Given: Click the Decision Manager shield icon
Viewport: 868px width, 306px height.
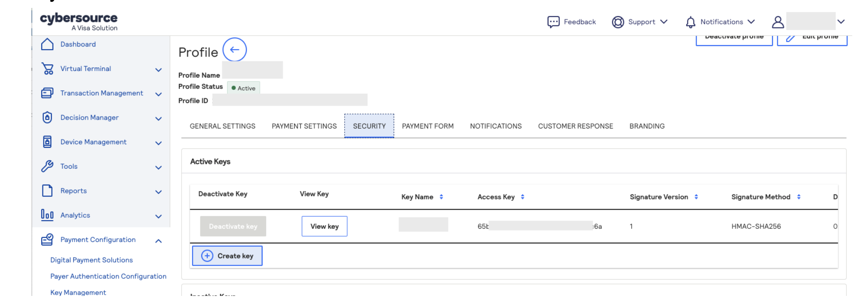Looking at the screenshot, I should coord(47,117).
